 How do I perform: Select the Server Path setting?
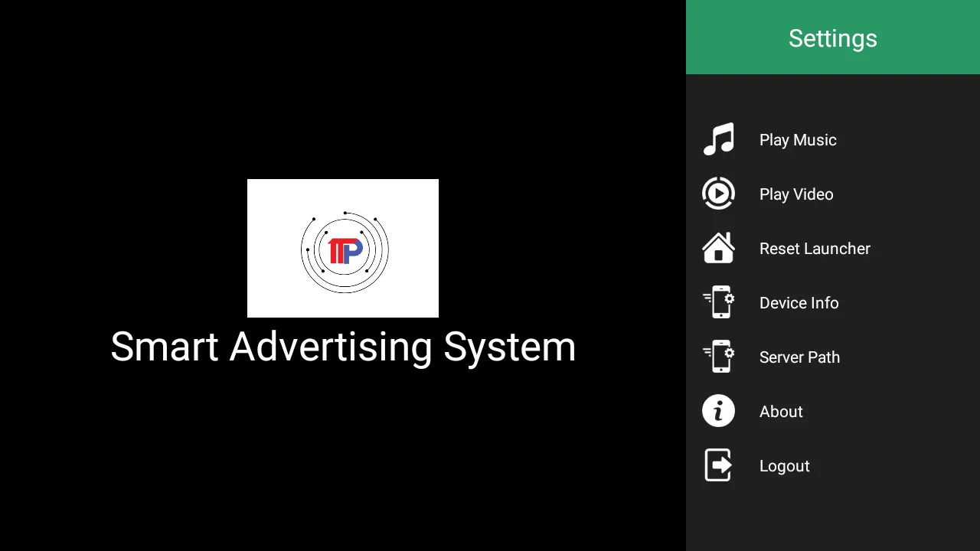coord(833,357)
